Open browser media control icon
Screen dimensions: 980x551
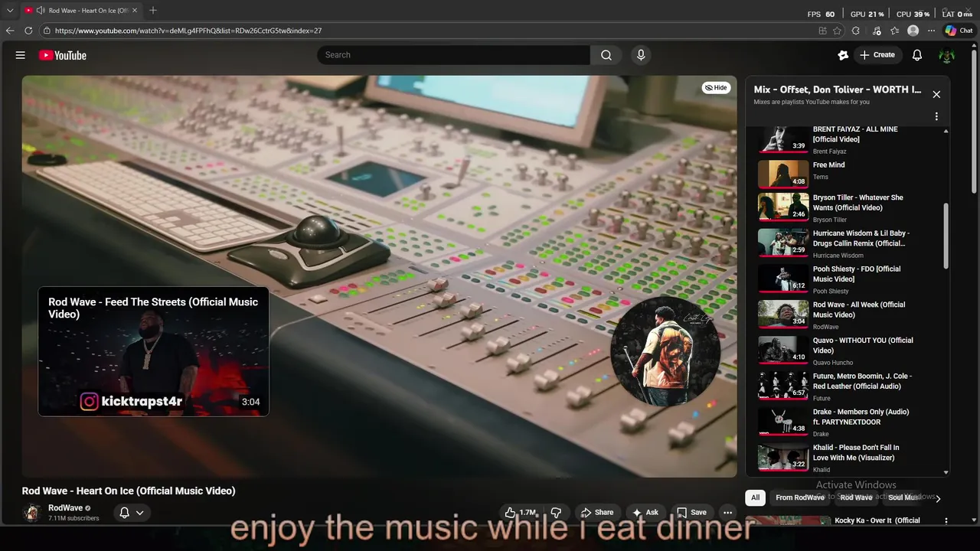tap(875, 31)
